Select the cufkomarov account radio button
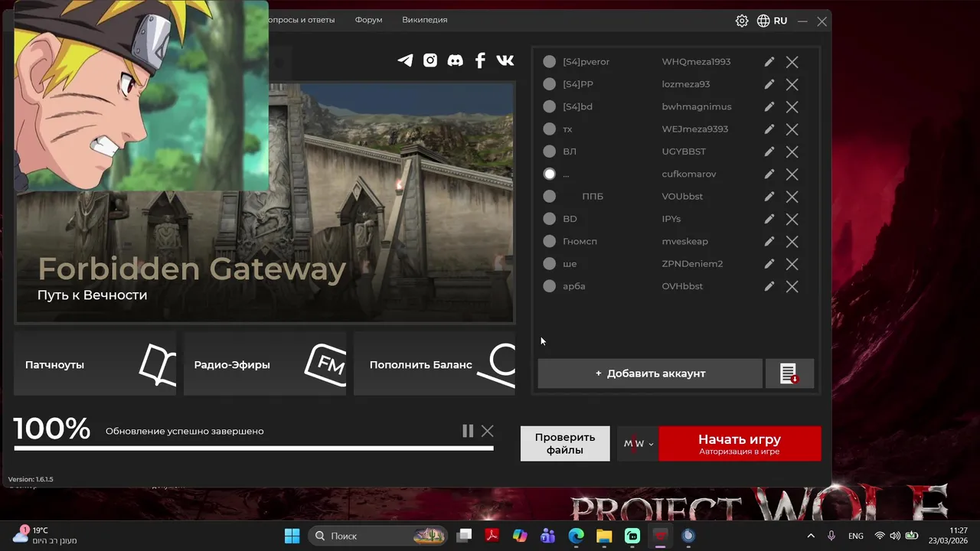The width and height of the screenshot is (980, 551). click(x=549, y=174)
